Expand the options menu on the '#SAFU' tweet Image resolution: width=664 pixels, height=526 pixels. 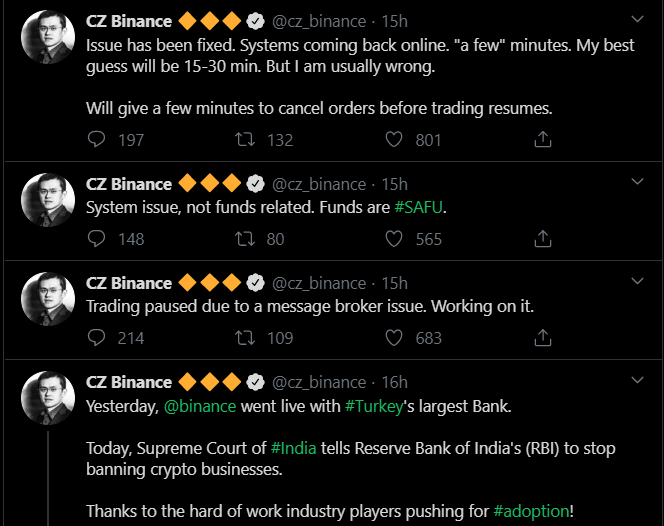pos(638,182)
